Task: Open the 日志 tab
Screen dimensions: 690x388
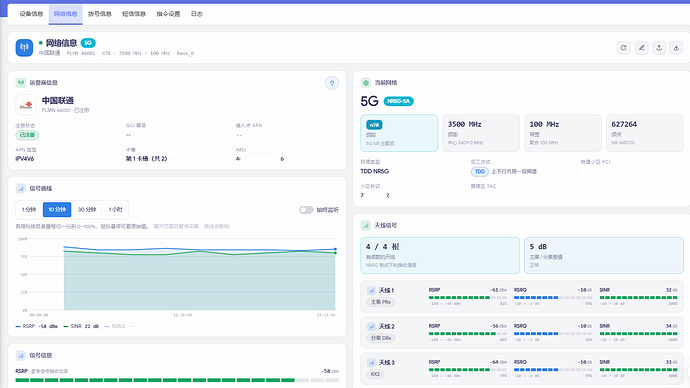Action: click(x=197, y=14)
